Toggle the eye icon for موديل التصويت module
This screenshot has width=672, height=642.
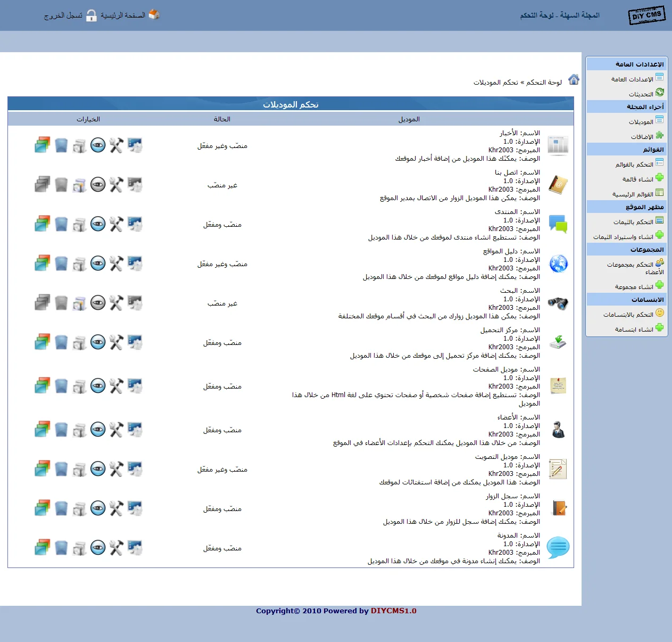pyautogui.click(x=98, y=469)
